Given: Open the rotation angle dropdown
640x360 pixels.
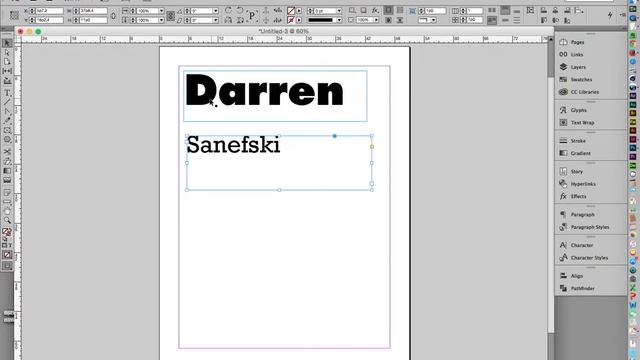Looking at the screenshot, I should click(216, 11).
